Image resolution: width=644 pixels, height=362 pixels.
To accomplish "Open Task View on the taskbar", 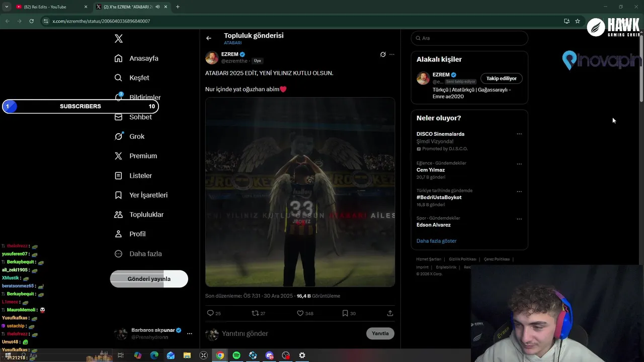I will click(121, 355).
